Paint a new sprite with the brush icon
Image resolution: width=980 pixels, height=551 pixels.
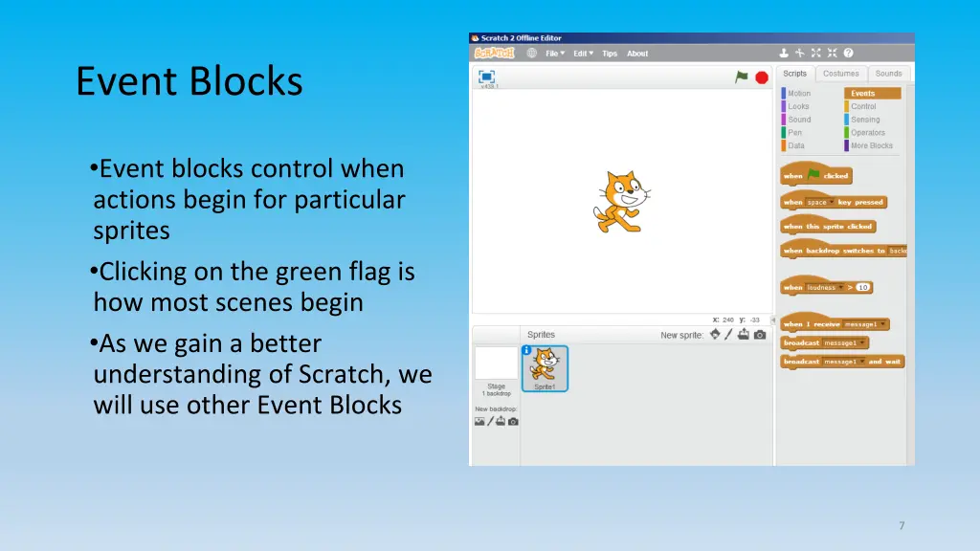pos(728,335)
